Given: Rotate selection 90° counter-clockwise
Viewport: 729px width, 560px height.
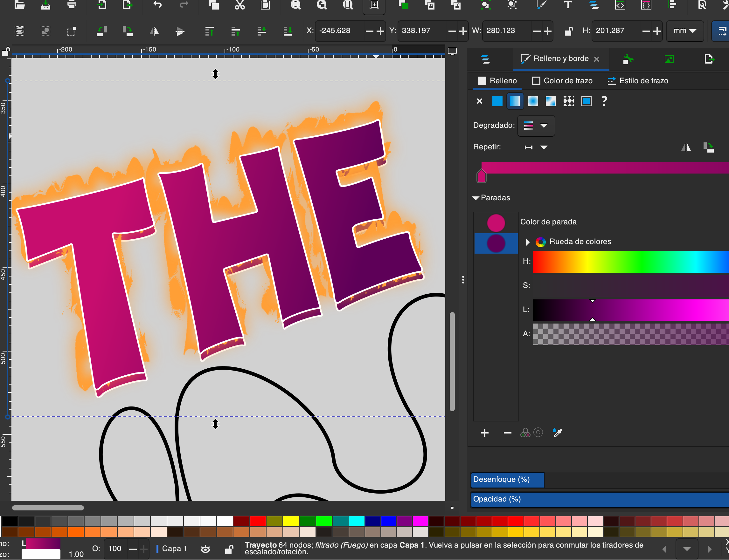Looking at the screenshot, I should [101, 31].
